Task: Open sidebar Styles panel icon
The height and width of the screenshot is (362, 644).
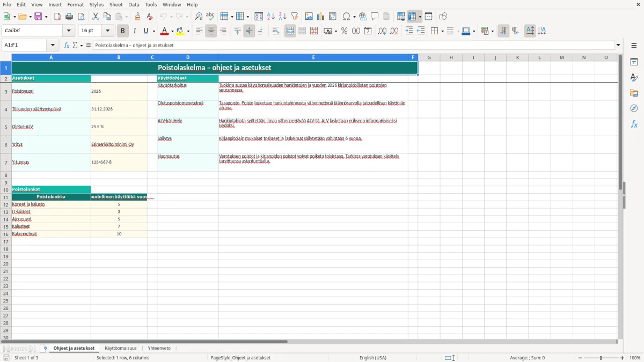Action: click(634, 77)
